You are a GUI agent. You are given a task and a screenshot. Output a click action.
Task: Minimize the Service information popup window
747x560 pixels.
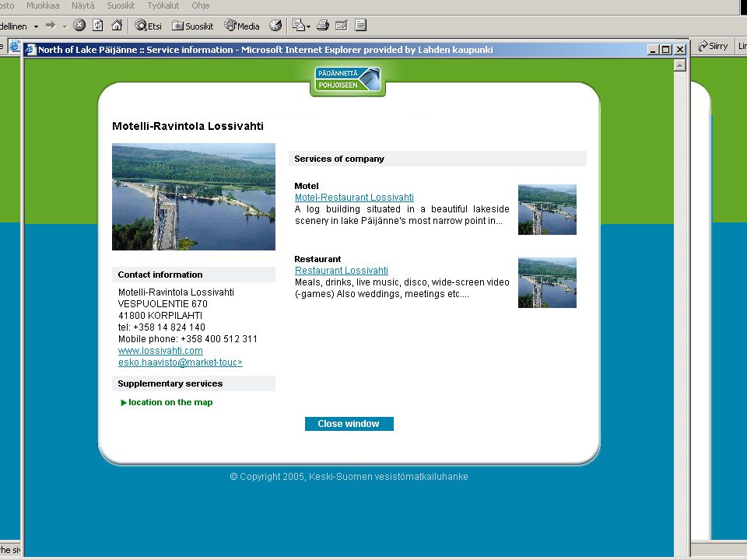654,50
